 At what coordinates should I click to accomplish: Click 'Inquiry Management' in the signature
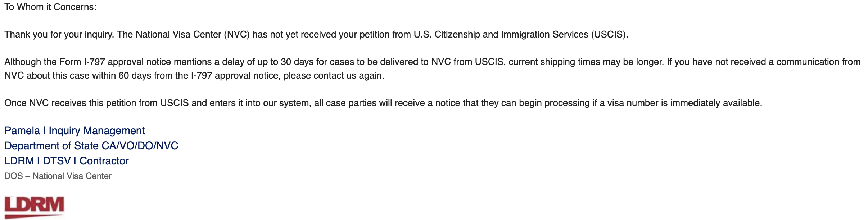(96, 130)
